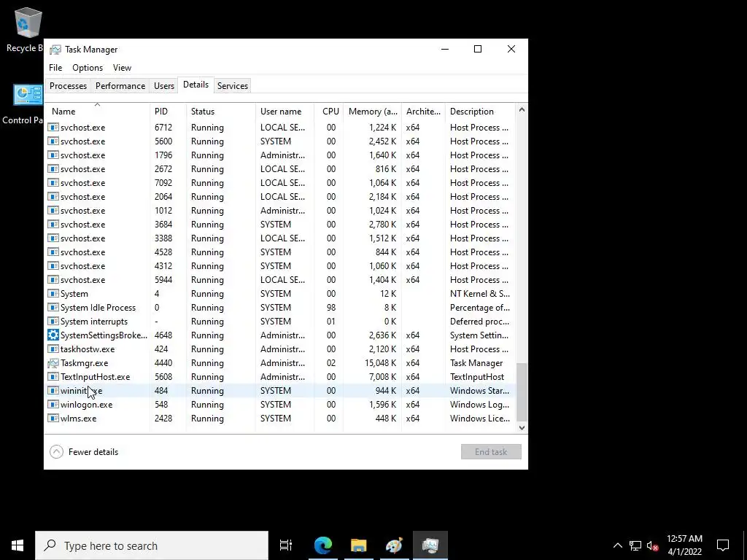The width and height of the screenshot is (747, 560).
Task: Select svchost.exe with PID 5600
Action: [x=281, y=141]
